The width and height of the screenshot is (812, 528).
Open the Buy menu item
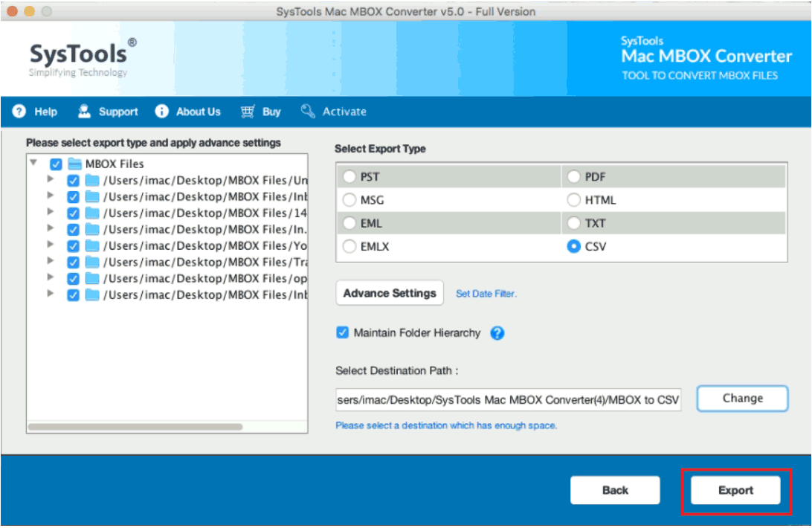pyautogui.click(x=261, y=112)
